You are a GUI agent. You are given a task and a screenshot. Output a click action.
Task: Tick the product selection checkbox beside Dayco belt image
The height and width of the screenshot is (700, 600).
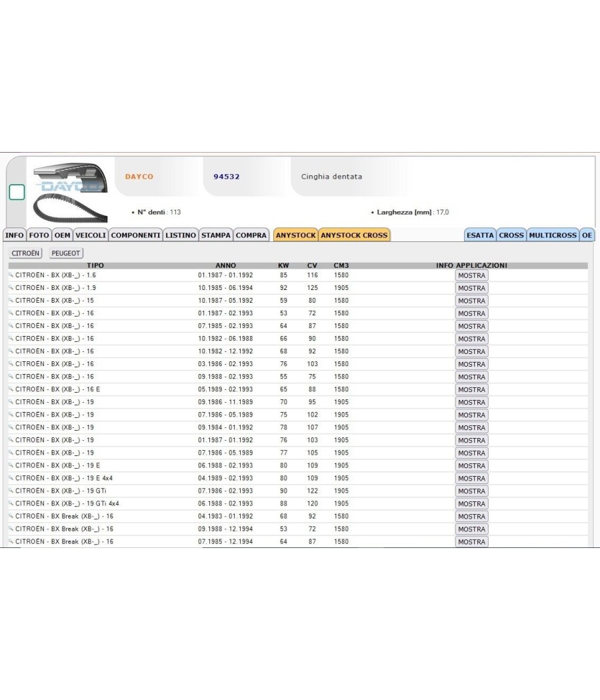pos(17,193)
